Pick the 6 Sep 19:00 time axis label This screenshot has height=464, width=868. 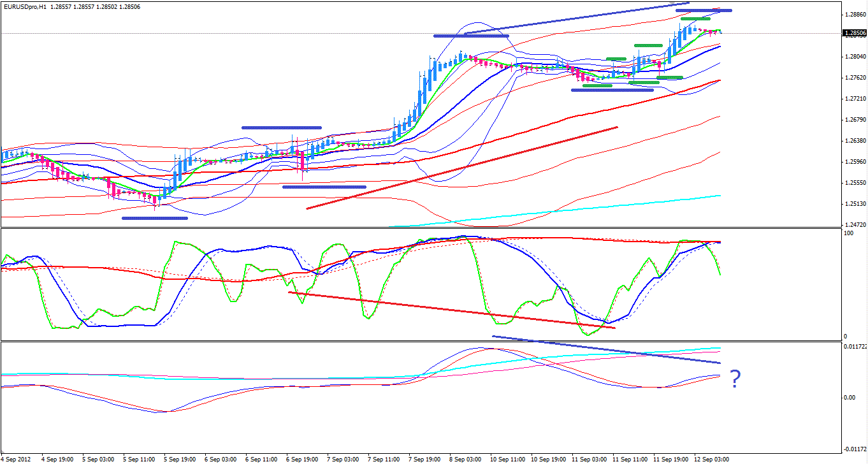click(x=302, y=459)
